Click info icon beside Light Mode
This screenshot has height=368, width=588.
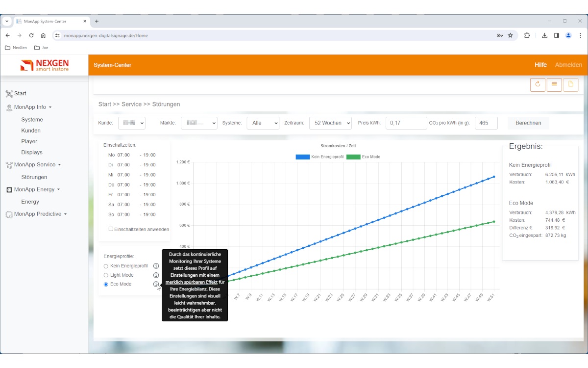[156, 275]
